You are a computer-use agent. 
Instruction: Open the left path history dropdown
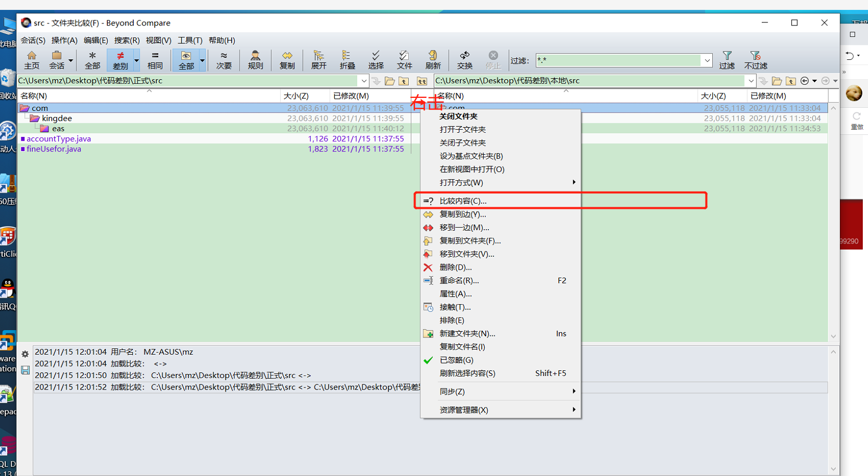363,81
